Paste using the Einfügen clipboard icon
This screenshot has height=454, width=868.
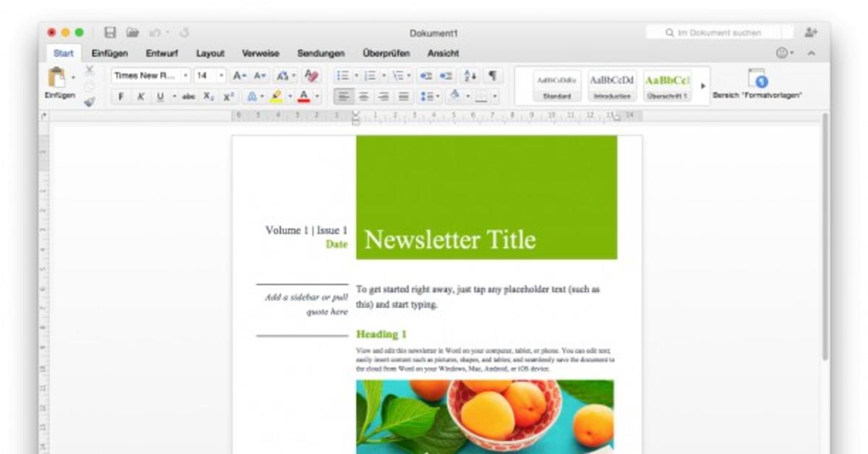57,77
